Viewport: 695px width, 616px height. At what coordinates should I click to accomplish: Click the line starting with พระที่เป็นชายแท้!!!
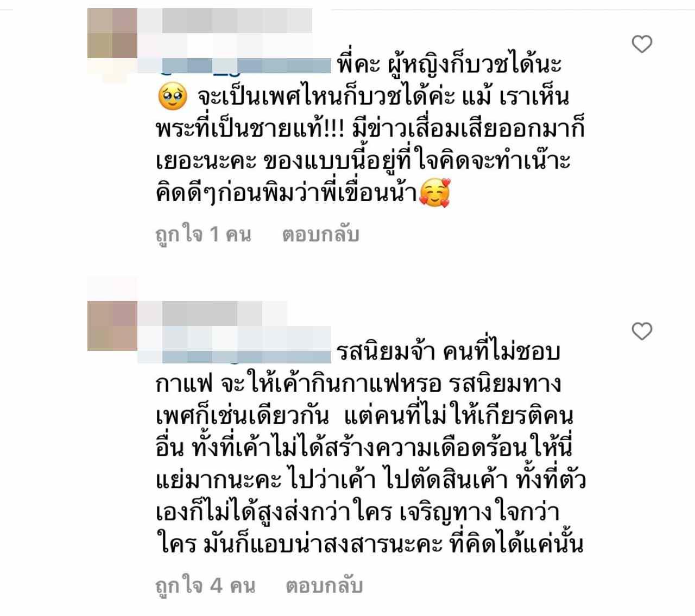[x=370, y=130]
